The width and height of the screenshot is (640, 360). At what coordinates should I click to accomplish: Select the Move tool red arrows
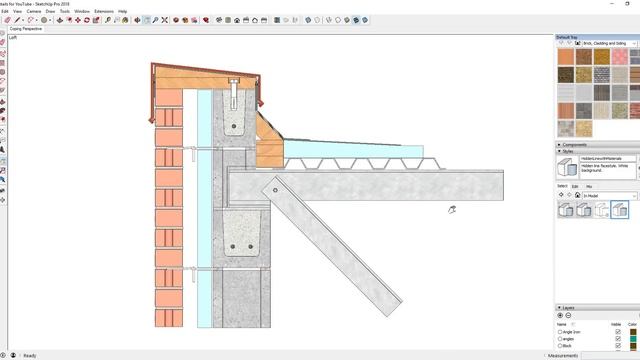[78, 20]
